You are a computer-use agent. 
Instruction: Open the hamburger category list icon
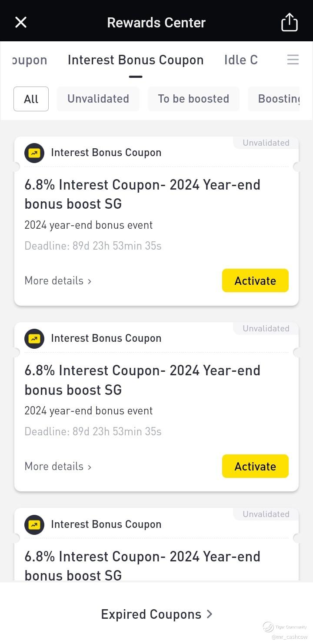click(293, 60)
